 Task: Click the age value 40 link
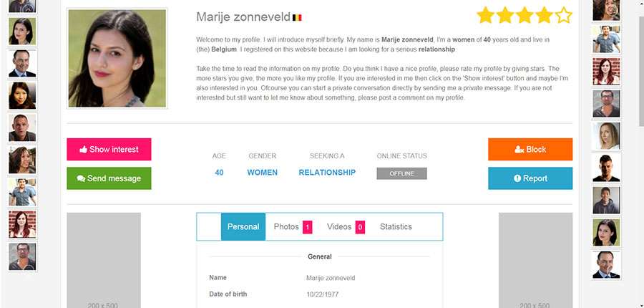click(x=219, y=173)
